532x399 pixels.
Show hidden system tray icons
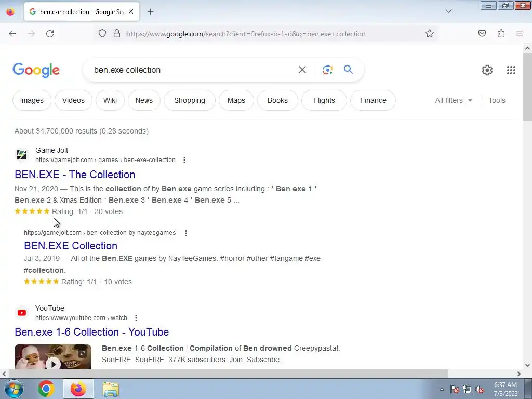(442, 389)
